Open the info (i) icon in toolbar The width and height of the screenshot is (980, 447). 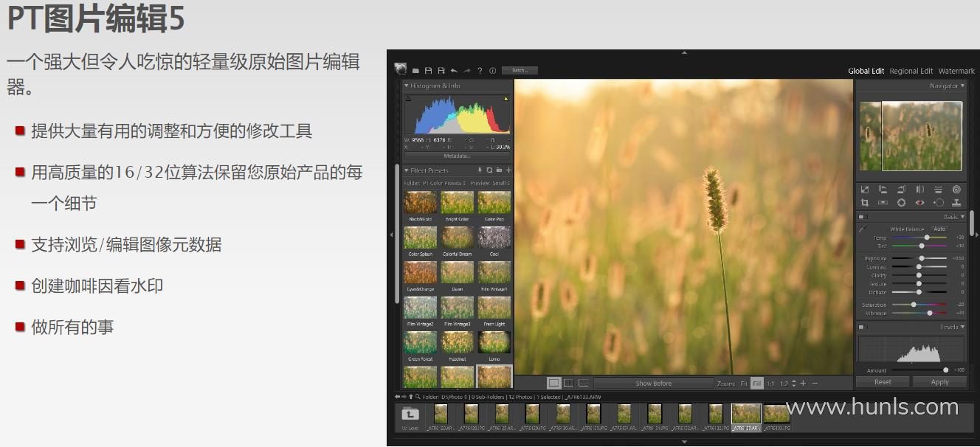pyautogui.click(x=492, y=71)
